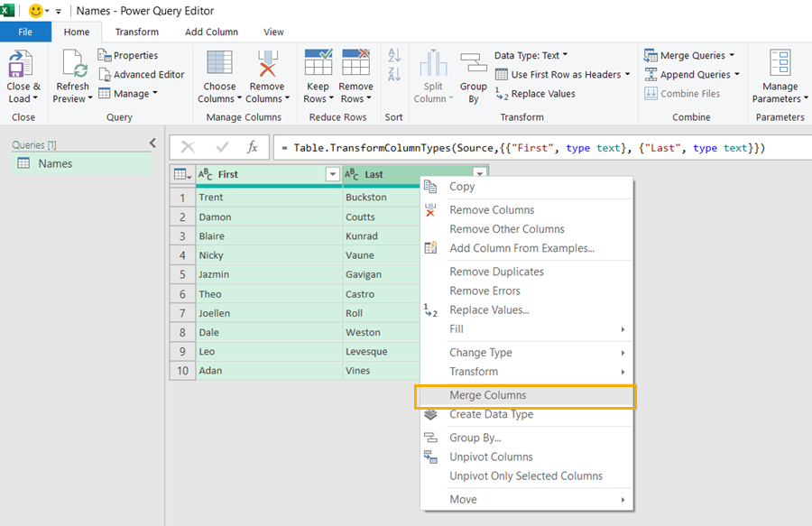Screen dimensions: 812x526
Task: Click the Split Column icon
Action: pyautogui.click(x=433, y=63)
